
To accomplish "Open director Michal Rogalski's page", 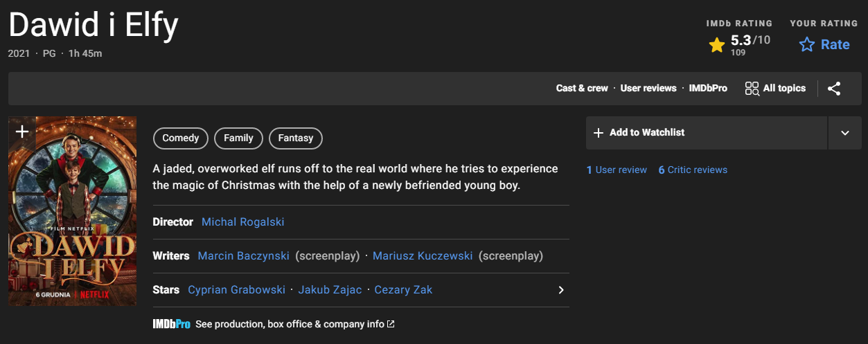I will click(x=243, y=222).
